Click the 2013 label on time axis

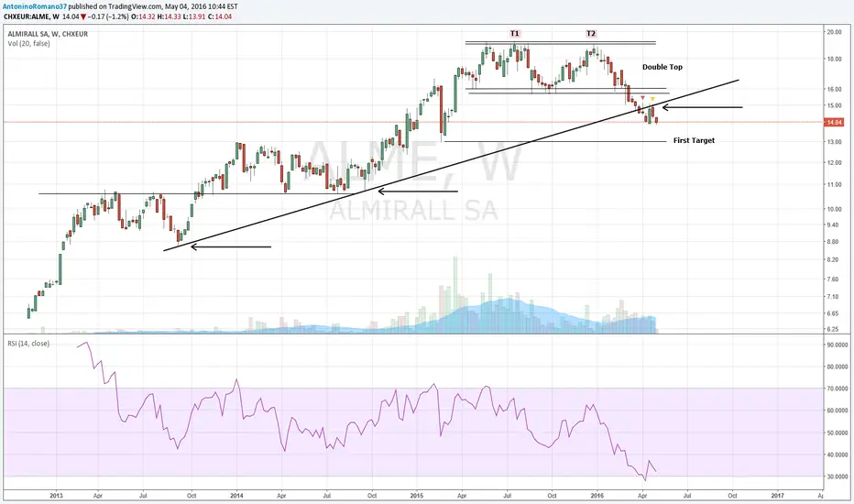pyautogui.click(x=56, y=496)
